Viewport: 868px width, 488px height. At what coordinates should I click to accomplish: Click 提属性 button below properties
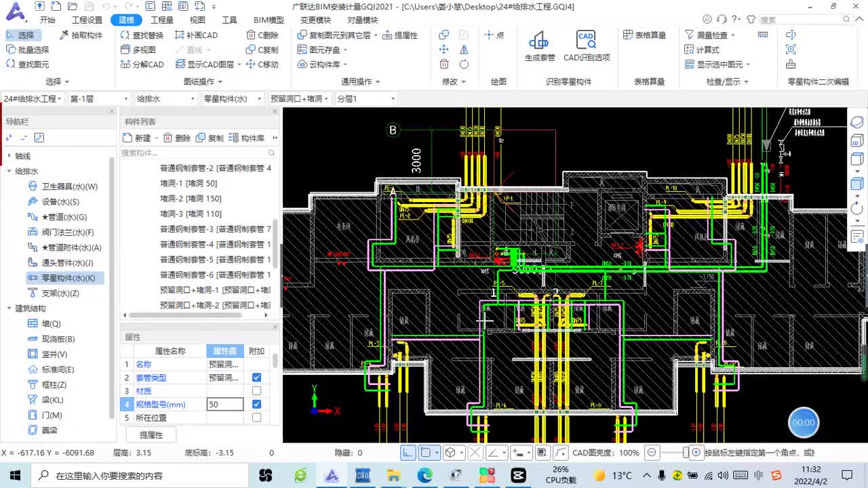click(151, 434)
